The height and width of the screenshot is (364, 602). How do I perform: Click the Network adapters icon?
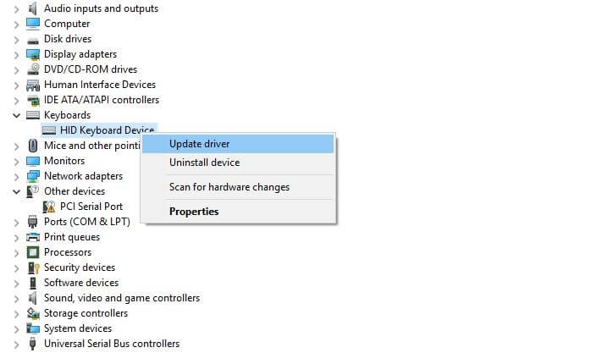(x=33, y=176)
